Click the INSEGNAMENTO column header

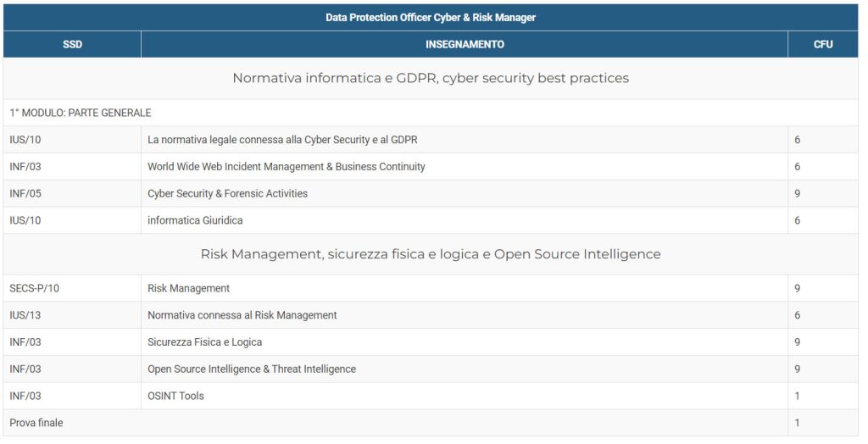coord(465,45)
